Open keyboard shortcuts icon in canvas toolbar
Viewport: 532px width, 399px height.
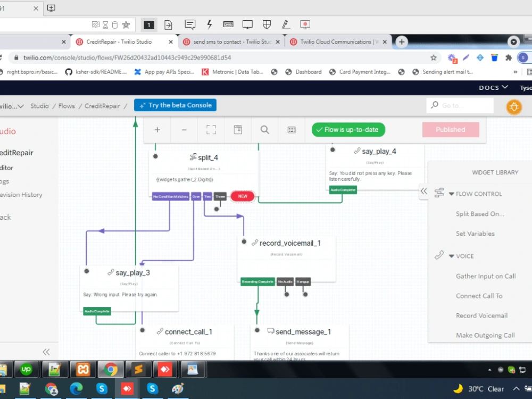(x=292, y=130)
